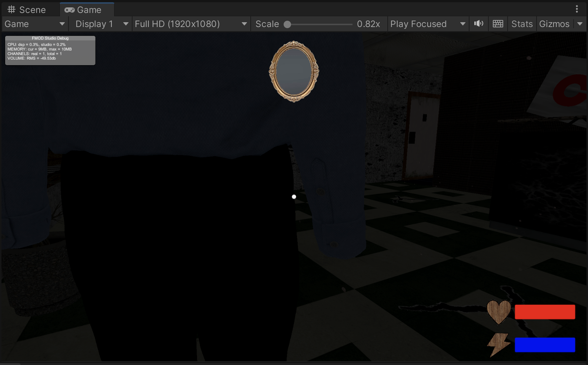Toggle the Stats overlay button
Viewport: 588px width, 365px height.
click(x=522, y=24)
